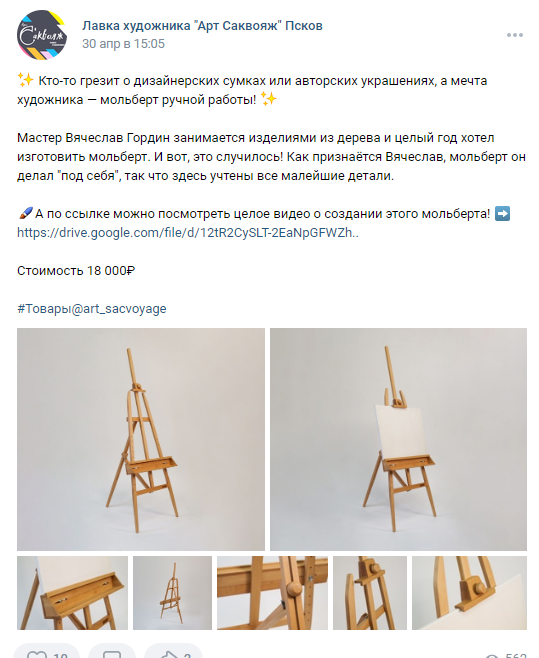Open the comments bubble icon
The width and height of the screenshot is (539, 658).
click(x=112, y=655)
